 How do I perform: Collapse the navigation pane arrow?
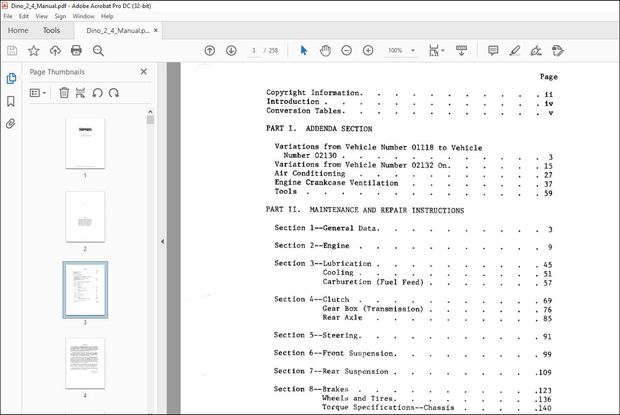tap(162, 241)
